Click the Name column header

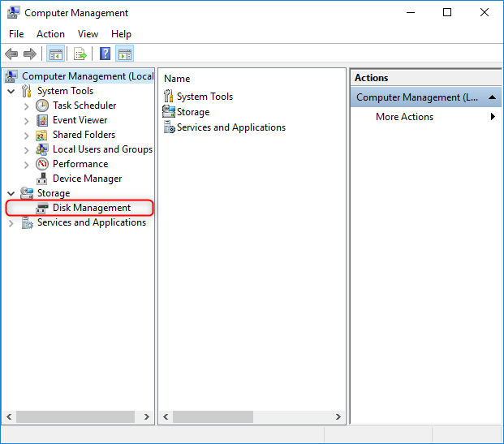pyautogui.click(x=177, y=79)
